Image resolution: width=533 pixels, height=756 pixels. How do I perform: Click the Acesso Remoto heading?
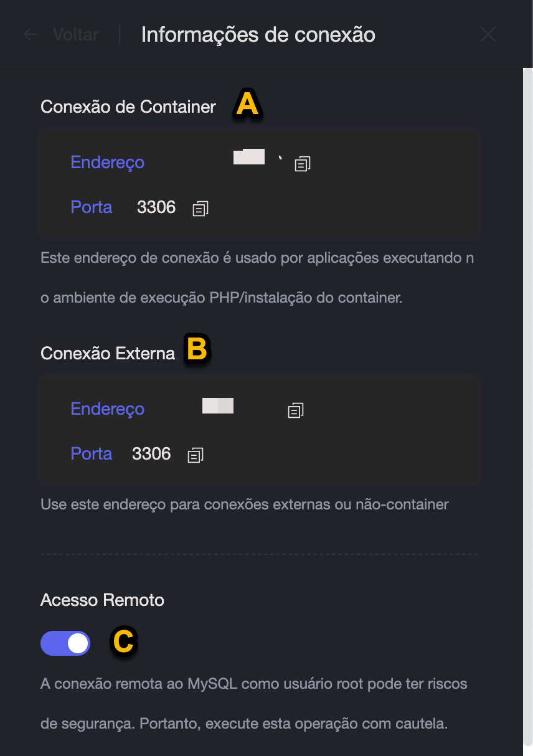coord(102,600)
